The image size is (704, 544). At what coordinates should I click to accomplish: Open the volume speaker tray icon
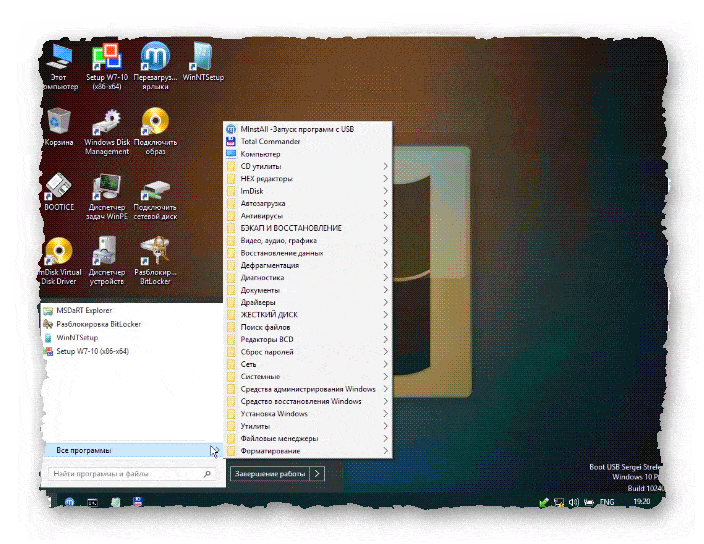573,502
